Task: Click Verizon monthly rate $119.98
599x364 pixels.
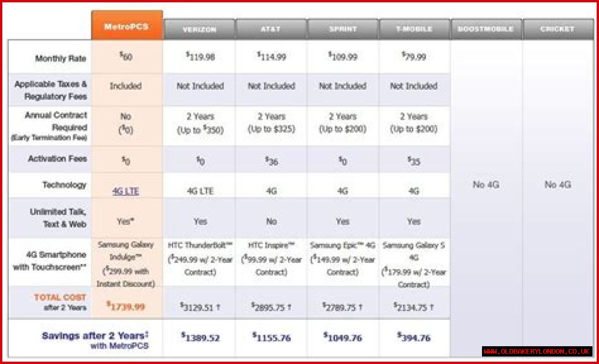Action: (x=200, y=57)
